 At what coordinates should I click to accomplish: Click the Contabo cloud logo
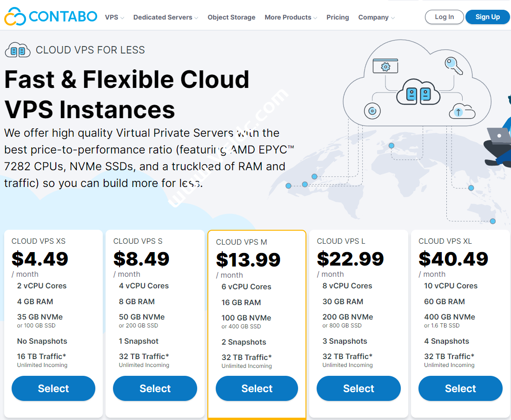coord(14,17)
